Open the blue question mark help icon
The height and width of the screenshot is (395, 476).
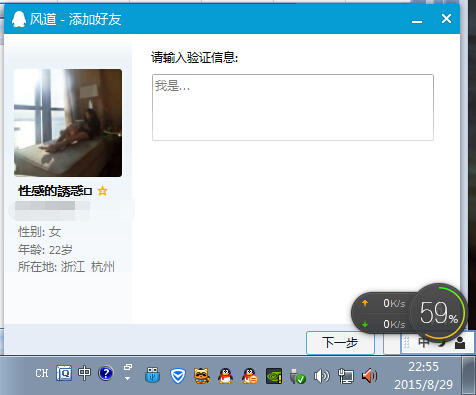[x=106, y=373]
